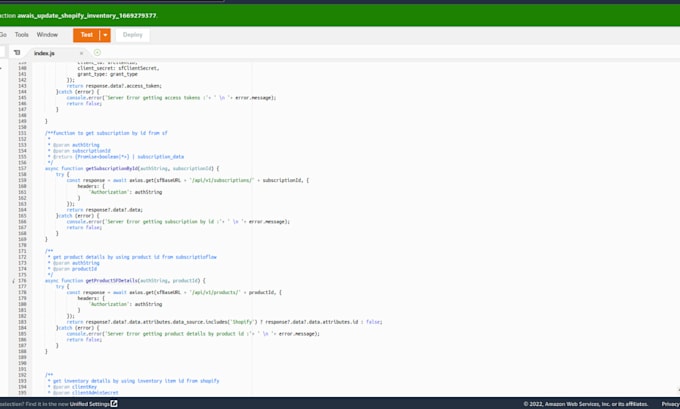This screenshot has width=680, height=409.
Task: Close the index.js tab
Action: [81, 53]
